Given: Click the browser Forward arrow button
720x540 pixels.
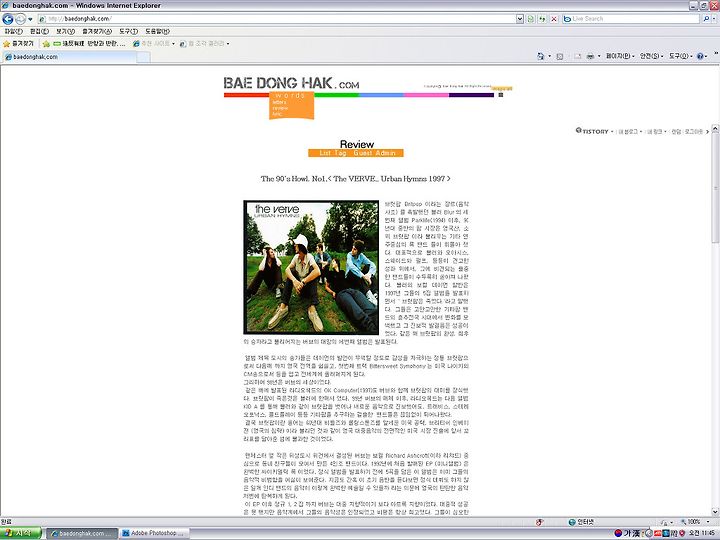Looking at the screenshot, I should [20, 19].
